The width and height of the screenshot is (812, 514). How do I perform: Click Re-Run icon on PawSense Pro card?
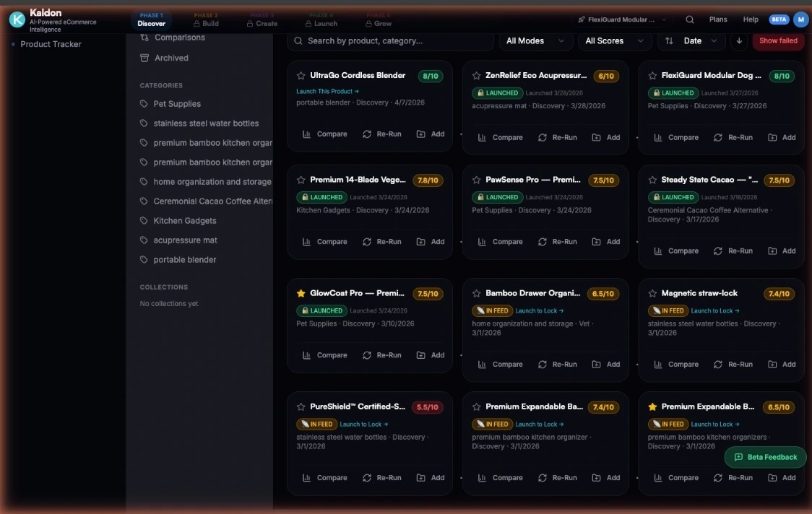coord(543,242)
